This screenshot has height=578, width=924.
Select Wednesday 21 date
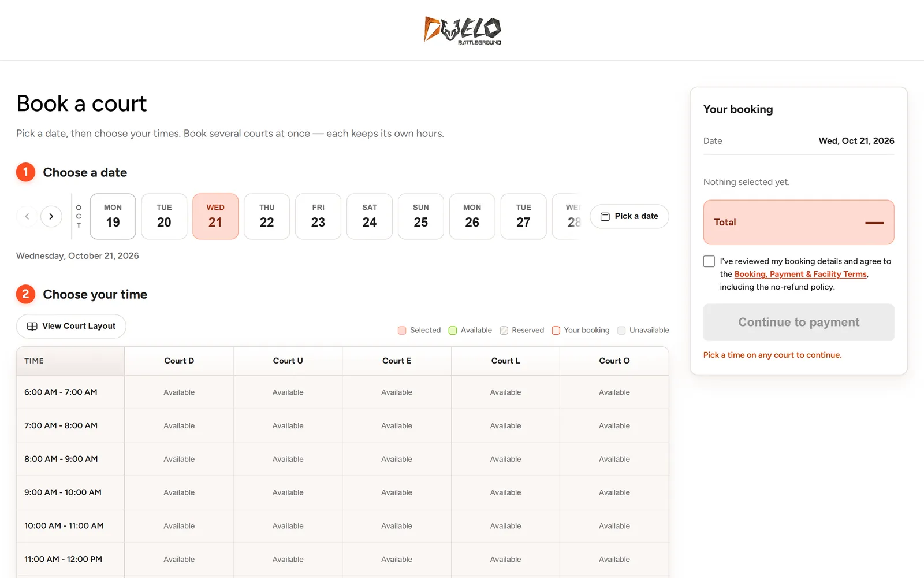coord(215,216)
